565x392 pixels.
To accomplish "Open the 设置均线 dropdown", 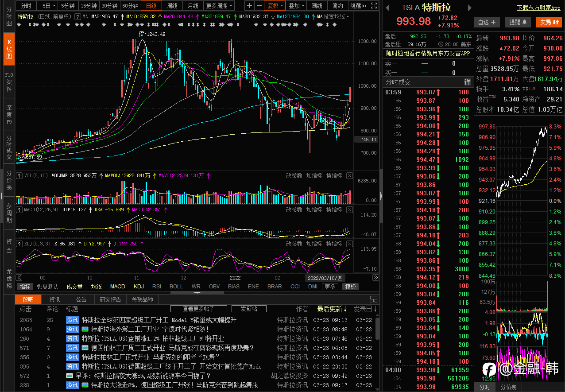I will click(336, 16).
